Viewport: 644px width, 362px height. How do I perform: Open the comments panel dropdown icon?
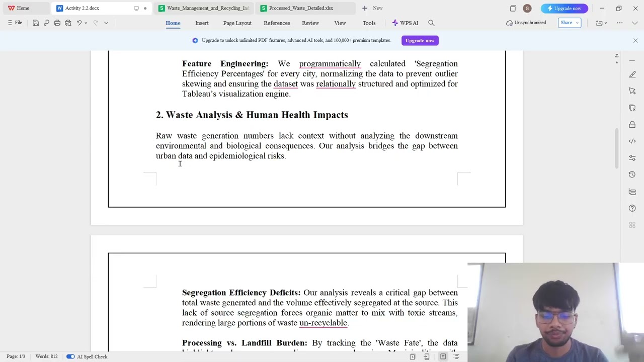pyautogui.click(x=601, y=23)
